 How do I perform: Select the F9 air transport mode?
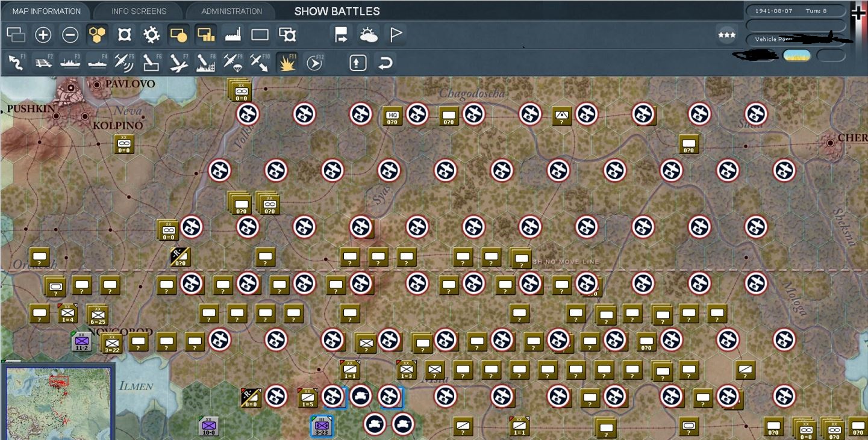(x=233, y=62)
